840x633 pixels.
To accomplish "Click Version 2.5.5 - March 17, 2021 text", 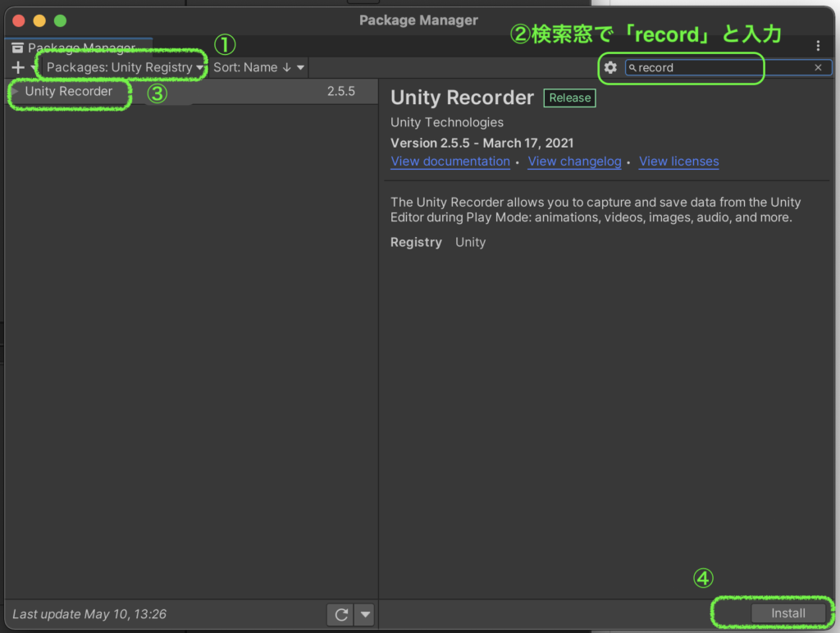I will (482, 143).
